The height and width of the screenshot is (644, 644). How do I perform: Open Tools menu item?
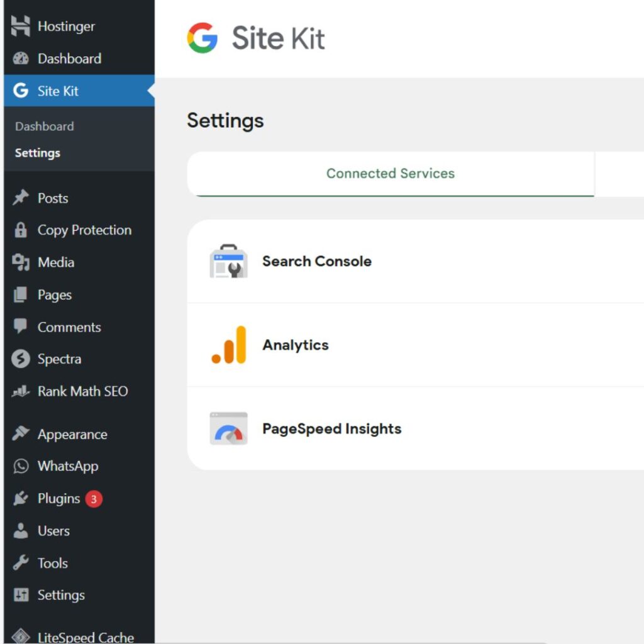pos(79,563)
